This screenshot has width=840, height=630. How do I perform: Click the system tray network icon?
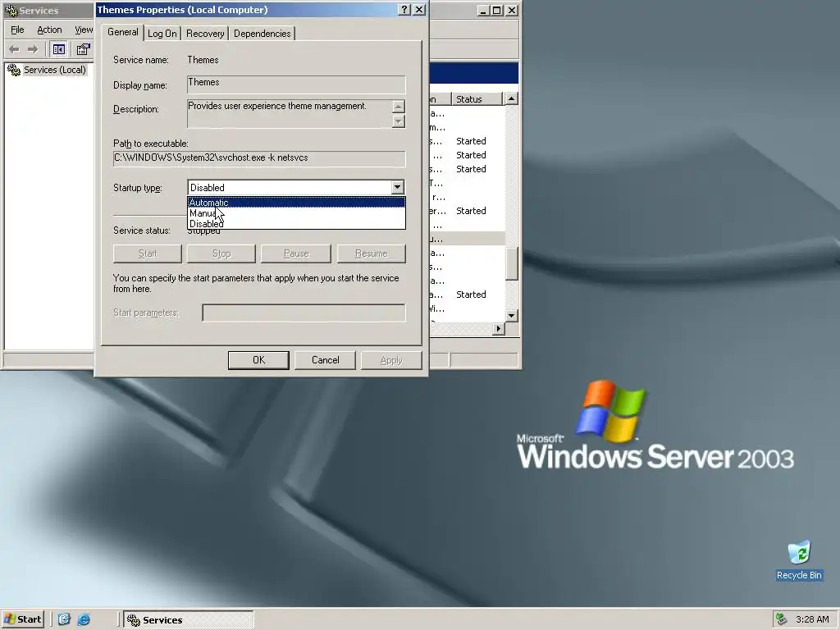[782, 619]
